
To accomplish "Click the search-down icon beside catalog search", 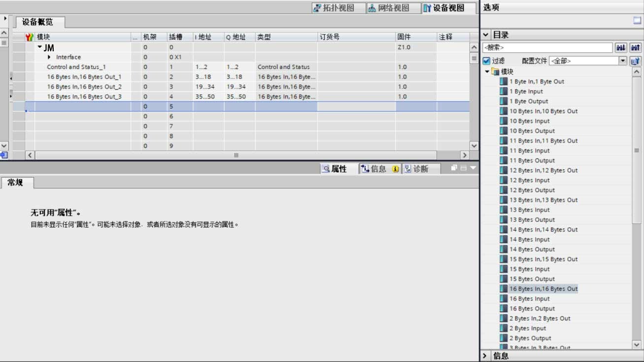I will point(621,48).
